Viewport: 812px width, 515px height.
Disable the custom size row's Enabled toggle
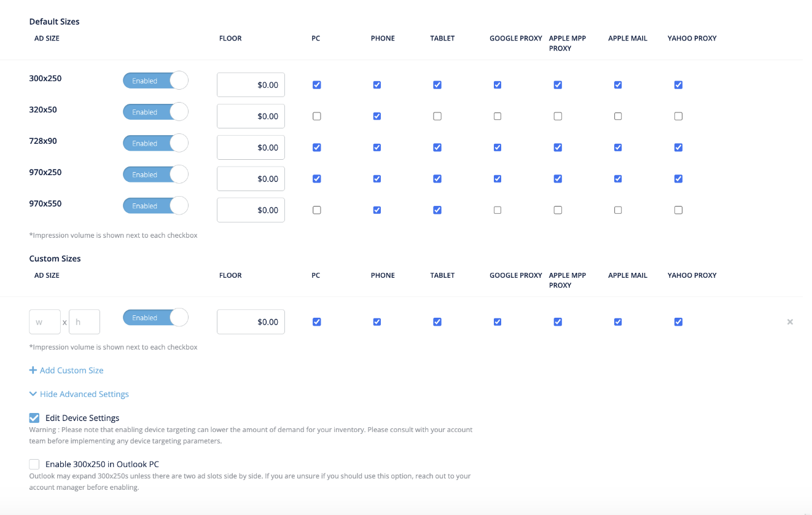pyautogui.click(x=155, y=317)
